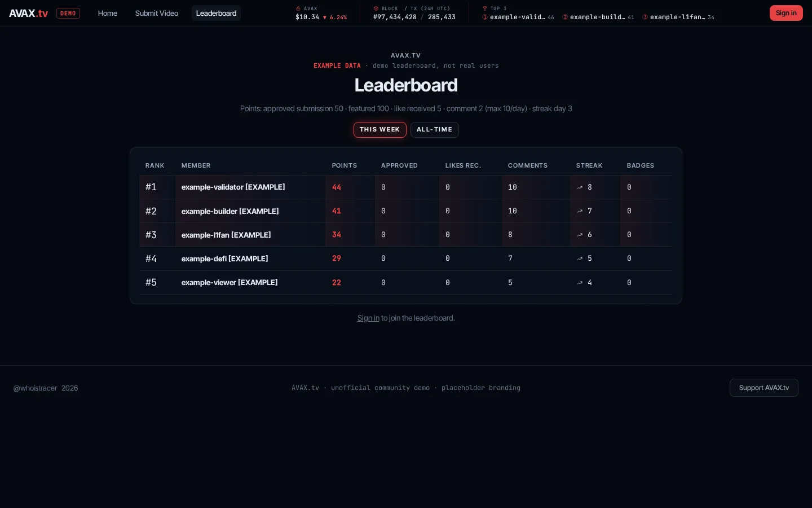The width and height of the screenshot is (812, 508).
Task: Select member example-builder [EXAMPLE]
Action: click(230, 211)
